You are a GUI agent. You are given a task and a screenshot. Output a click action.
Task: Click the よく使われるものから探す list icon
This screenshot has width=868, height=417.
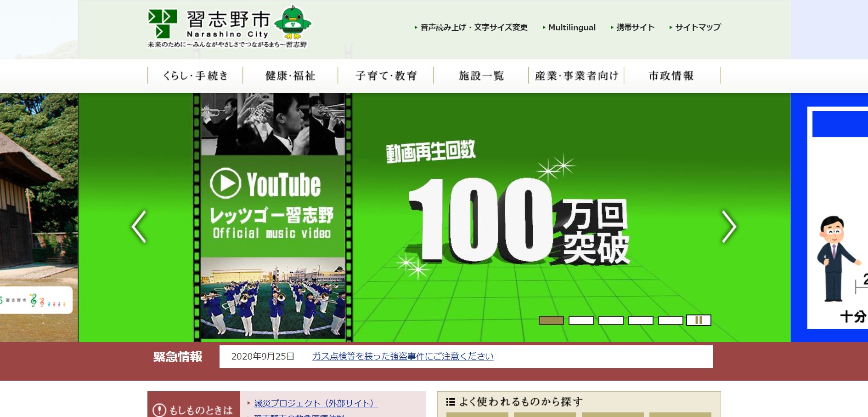pos(451,402)
